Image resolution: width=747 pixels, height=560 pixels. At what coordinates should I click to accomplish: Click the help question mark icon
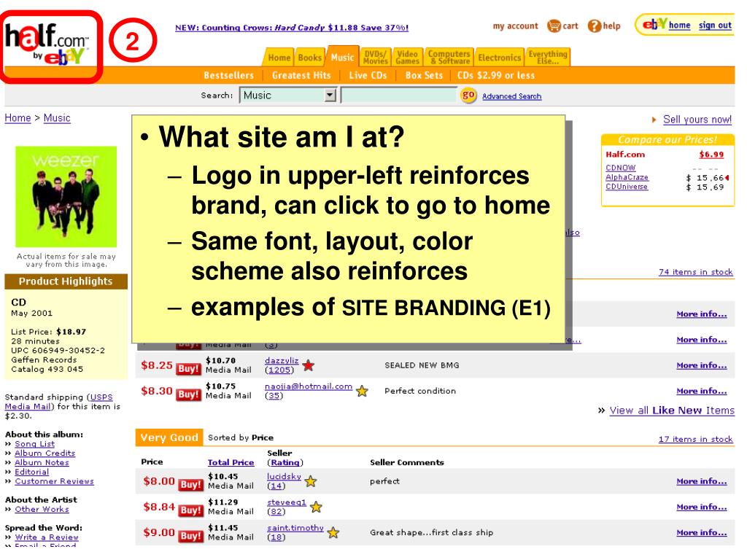point(594,26)
